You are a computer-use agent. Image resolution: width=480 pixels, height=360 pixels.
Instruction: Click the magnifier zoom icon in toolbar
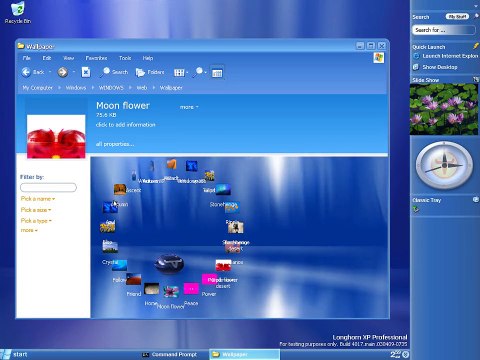[x=198, y=72]
